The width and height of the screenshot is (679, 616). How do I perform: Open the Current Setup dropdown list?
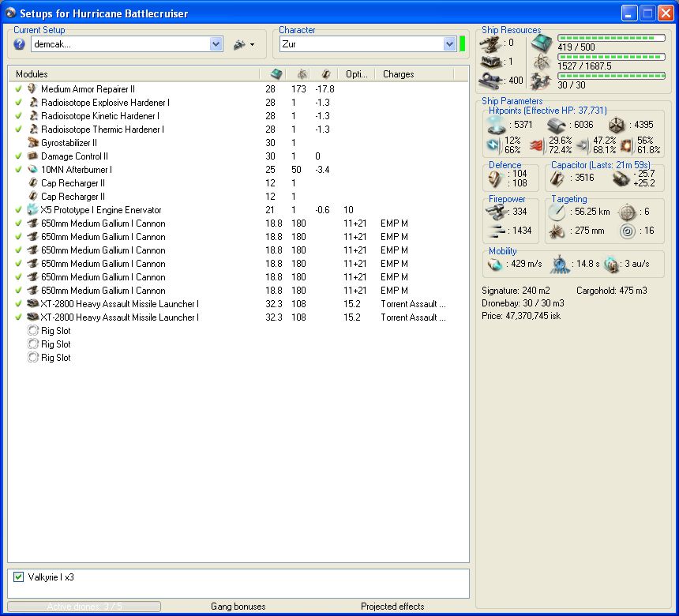pyautogui.click(x=216, y=45)
